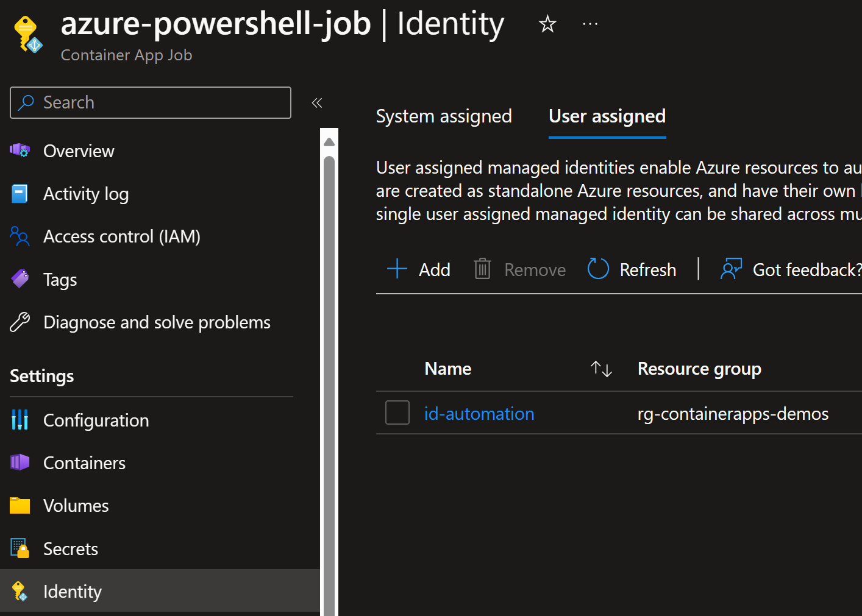Click Refresh button label
The height and width of the screenshot is (616, 862).
click(647, 269)
